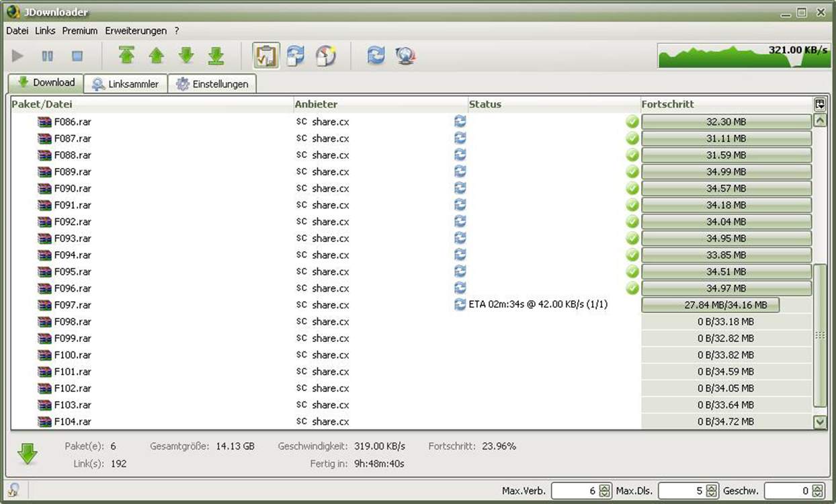Image resolution: width=836 pixels, height=504 pixels.
Task: Click the ETA 02m:34s status text
Action: click(538, 305)
